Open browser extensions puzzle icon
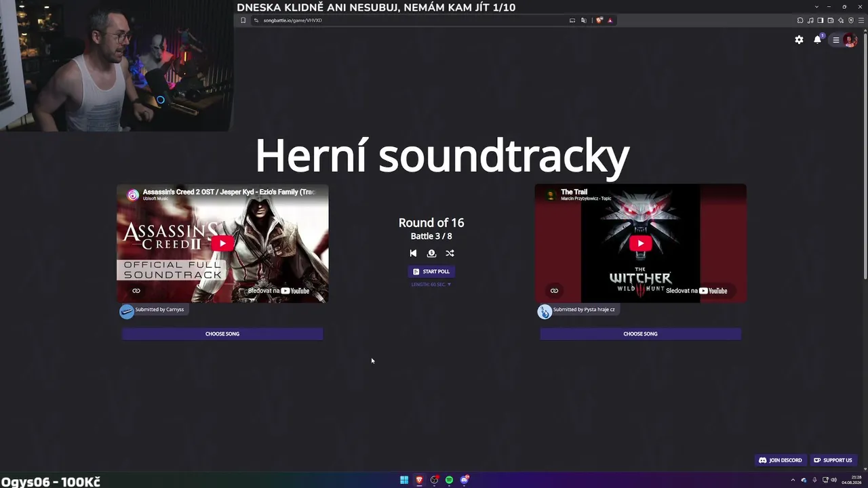This screenshot has width=868, height=488. tap(800, 20)
